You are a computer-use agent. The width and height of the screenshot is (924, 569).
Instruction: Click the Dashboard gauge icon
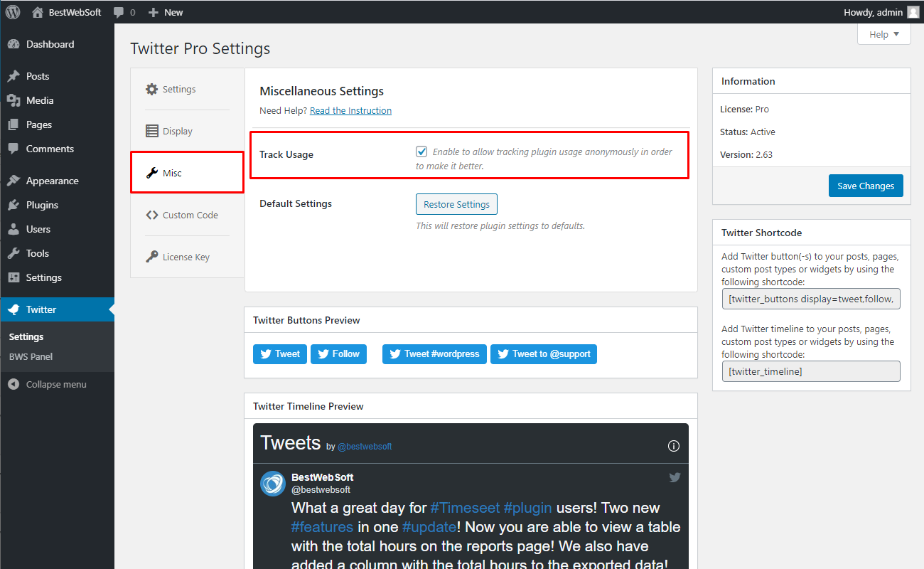click(x=14, y=44)
